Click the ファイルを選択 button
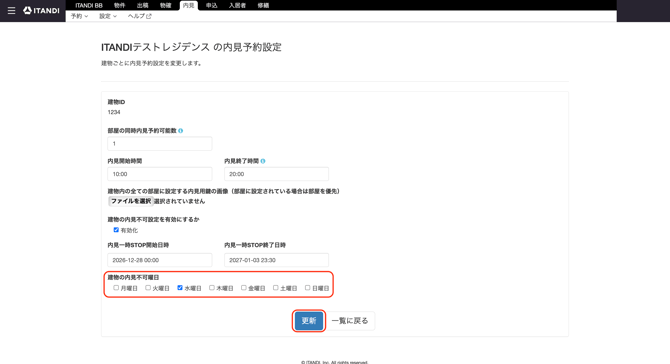Screen dimensions: 670x364 [131, 201]
